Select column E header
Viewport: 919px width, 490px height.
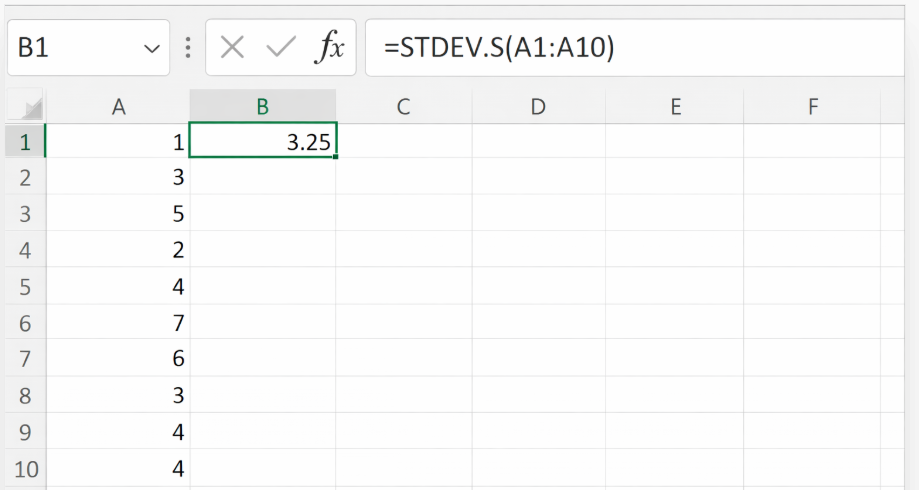pos(675,107)
